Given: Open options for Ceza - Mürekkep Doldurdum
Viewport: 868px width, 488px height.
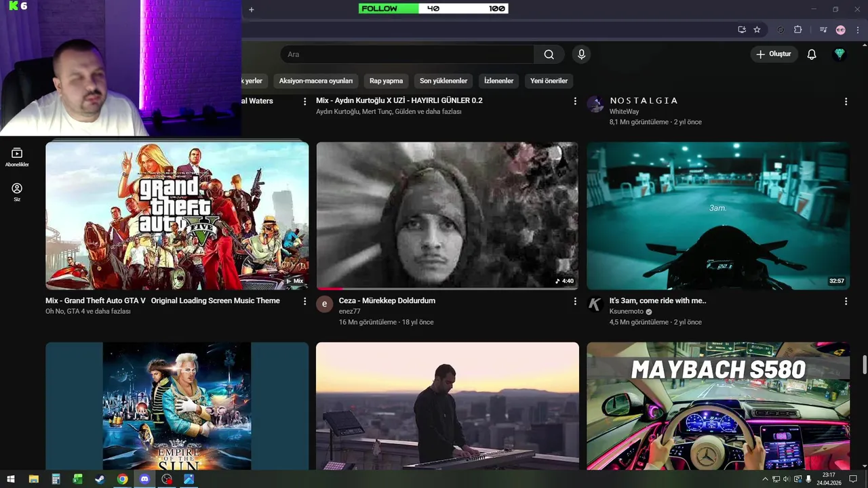Looking at the screenshot, I should tap(575, 301).
